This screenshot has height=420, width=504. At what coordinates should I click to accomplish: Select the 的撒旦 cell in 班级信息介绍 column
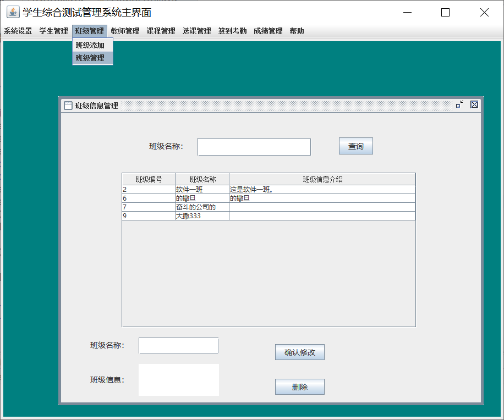322,198
